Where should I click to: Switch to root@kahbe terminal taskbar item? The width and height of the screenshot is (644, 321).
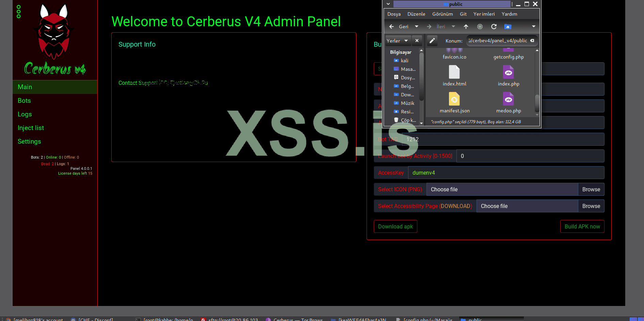[165, 319]
